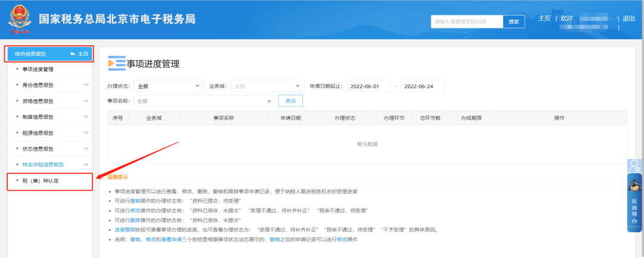Click the start date field 2022-06-01
The height and width of the screenshot is (258, 644).
point(368,86)
